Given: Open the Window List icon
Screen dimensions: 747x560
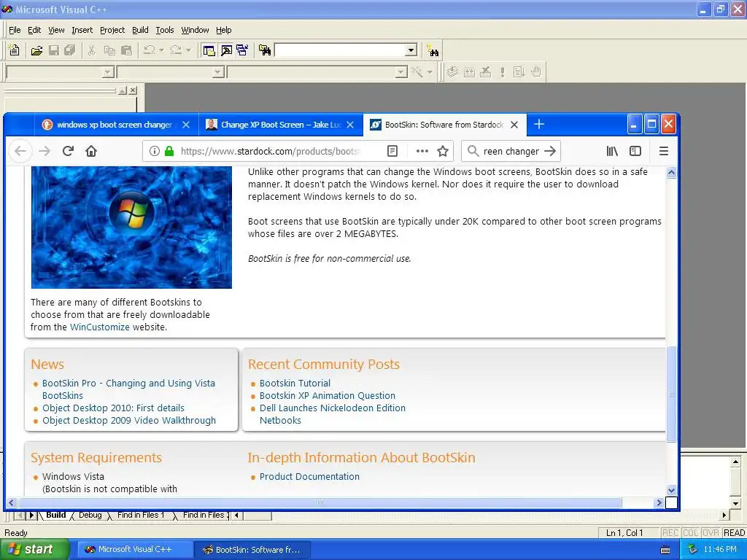Looking at the screenshot, I should [242, 50].
